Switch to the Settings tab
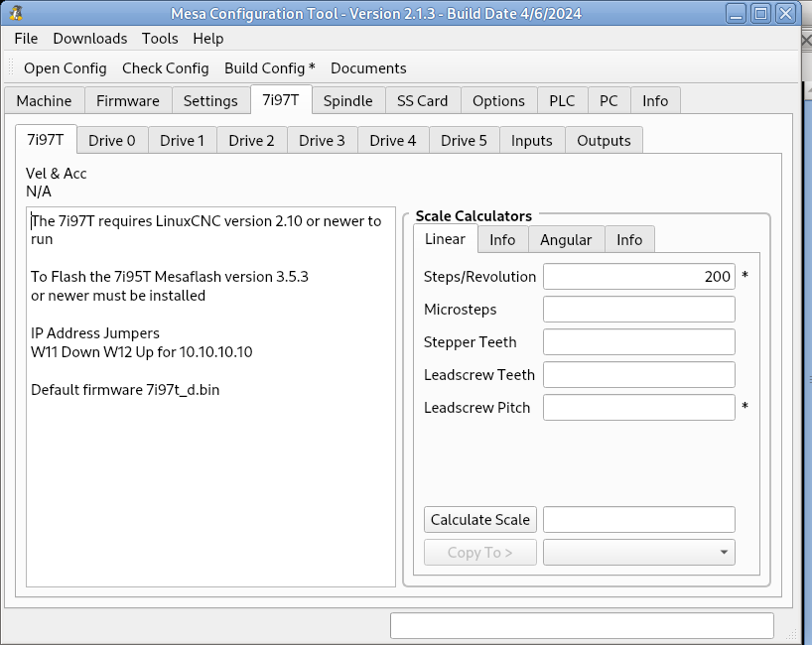812x645 pixels. pyautogui.click(x=210, y=100)
